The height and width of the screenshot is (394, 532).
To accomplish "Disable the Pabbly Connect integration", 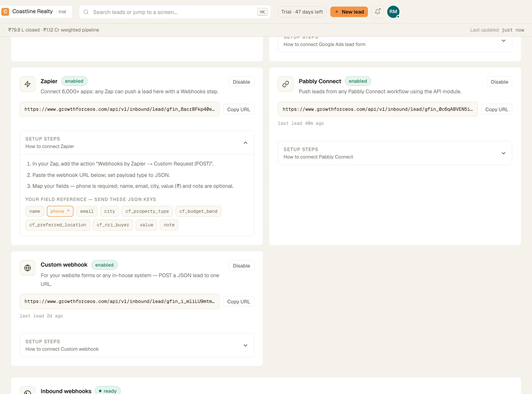I will pos(499,82).
